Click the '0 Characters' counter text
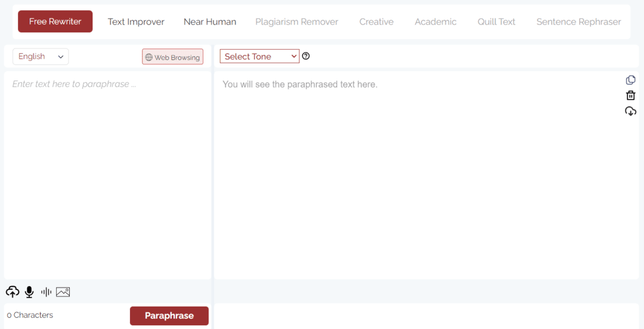 point(30,315)
